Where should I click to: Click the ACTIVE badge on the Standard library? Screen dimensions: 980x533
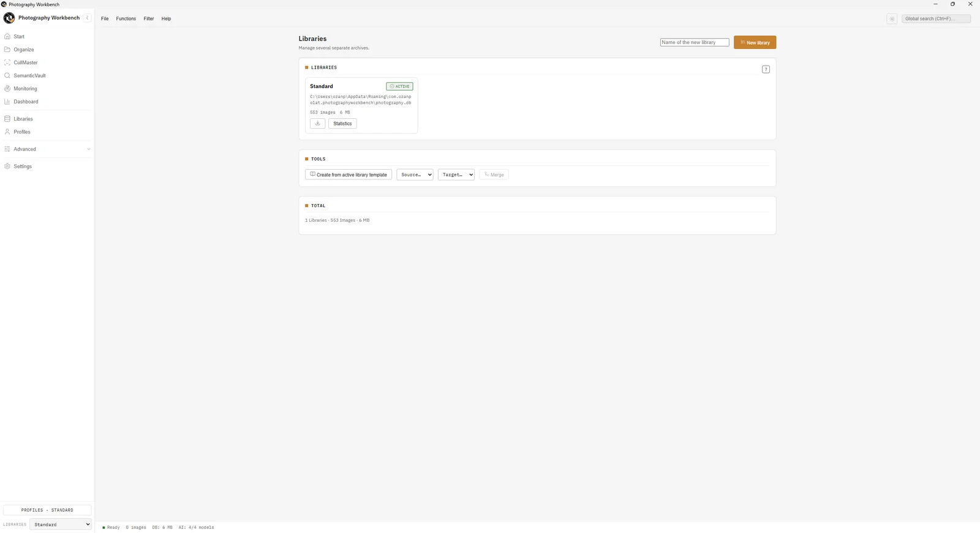[x=399, y=86]
